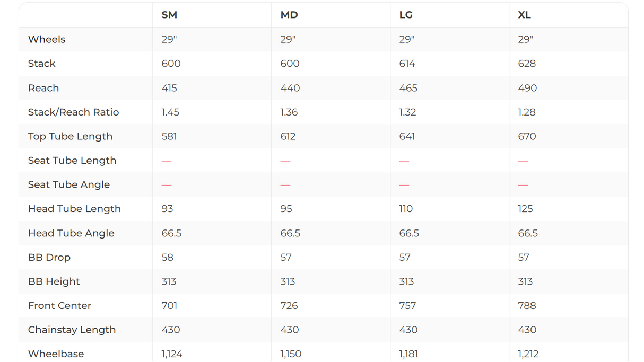Select the LG size column header
Screen dimensions: 644x362
pos(406,15)
